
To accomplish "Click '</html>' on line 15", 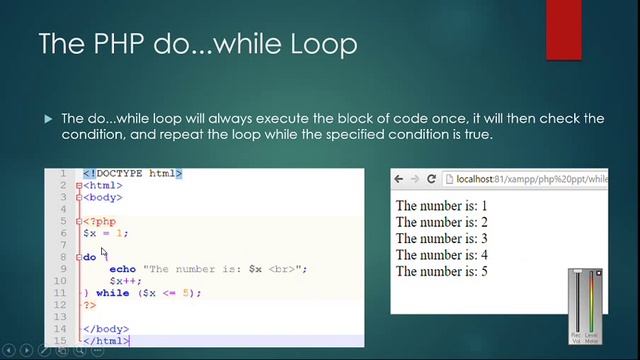I will click(x=106, y=341).
